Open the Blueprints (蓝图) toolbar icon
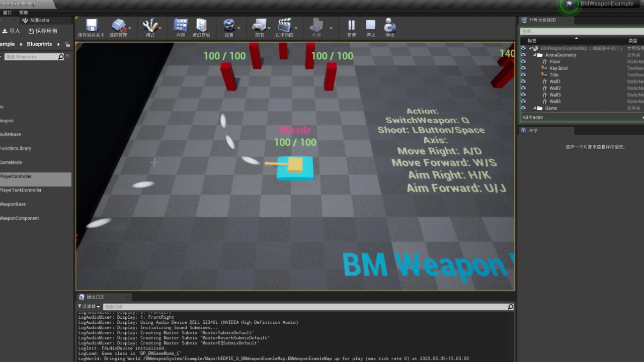The height and width of the screenshot is (362, 644). 259,25
